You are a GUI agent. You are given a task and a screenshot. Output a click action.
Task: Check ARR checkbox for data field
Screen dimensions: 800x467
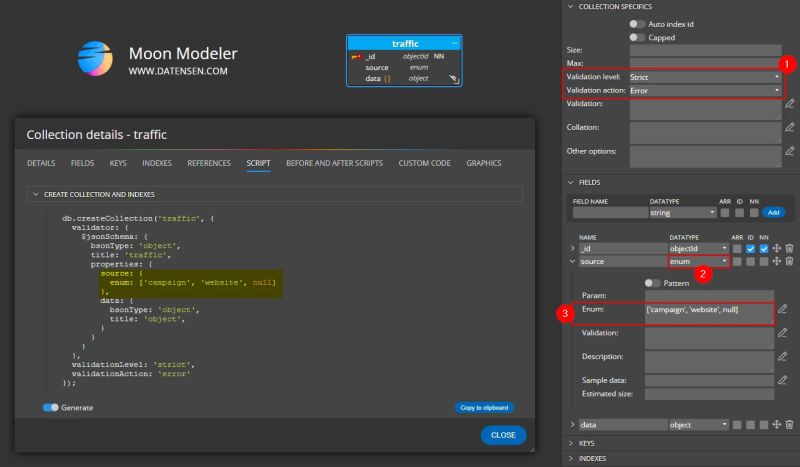737,425
